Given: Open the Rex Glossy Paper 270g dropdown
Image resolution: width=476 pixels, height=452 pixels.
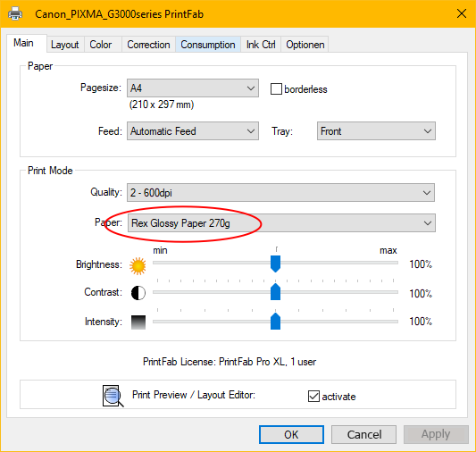Looking at the screenshot, I should pos(281,222).
